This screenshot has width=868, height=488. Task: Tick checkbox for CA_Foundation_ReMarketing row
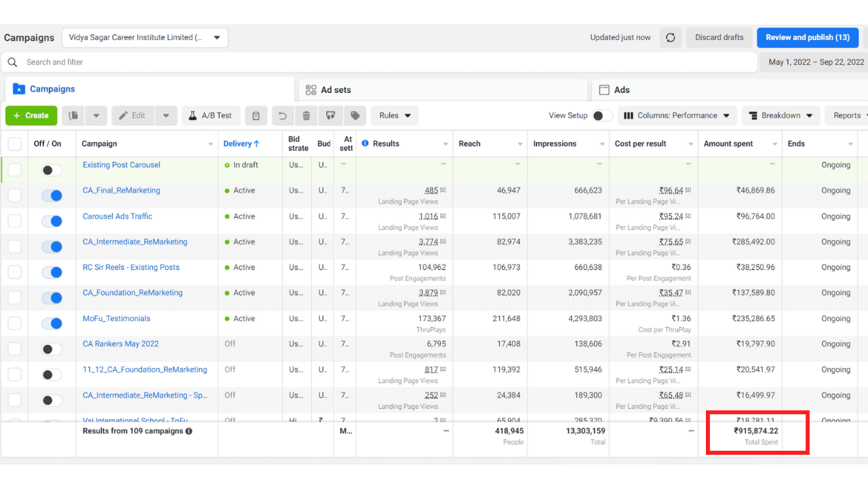click(15, 298)
